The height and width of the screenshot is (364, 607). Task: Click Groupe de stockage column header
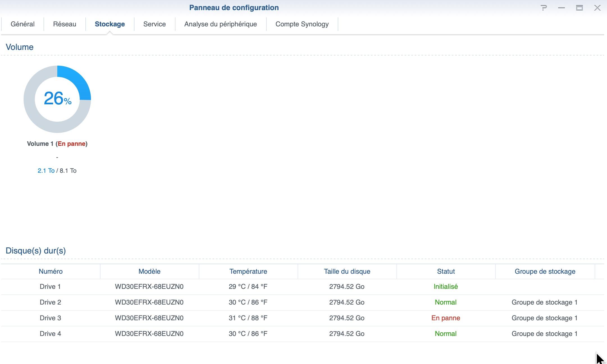click(545, 271)
